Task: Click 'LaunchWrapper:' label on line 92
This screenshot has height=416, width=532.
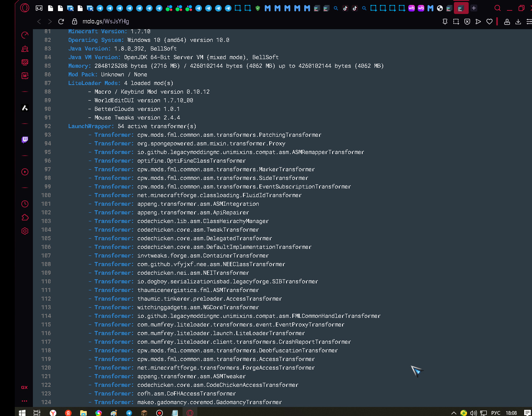Action: click(91, 126)
